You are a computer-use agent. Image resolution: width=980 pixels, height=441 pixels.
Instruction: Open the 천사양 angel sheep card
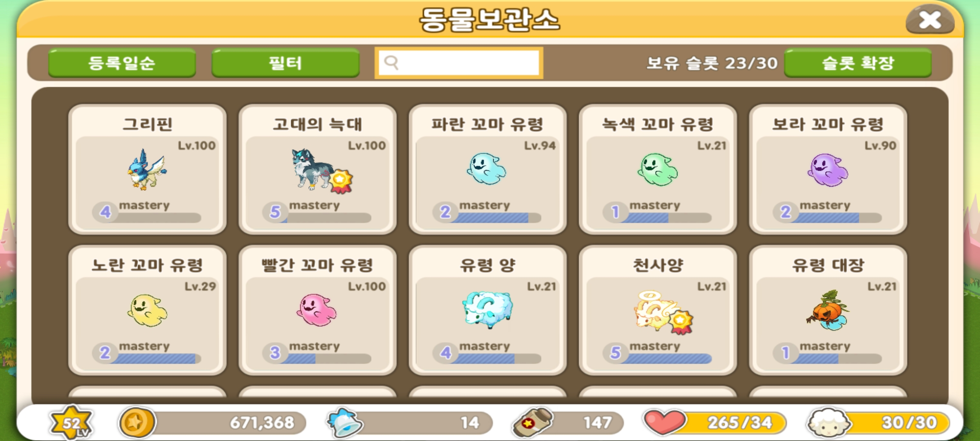658,310
